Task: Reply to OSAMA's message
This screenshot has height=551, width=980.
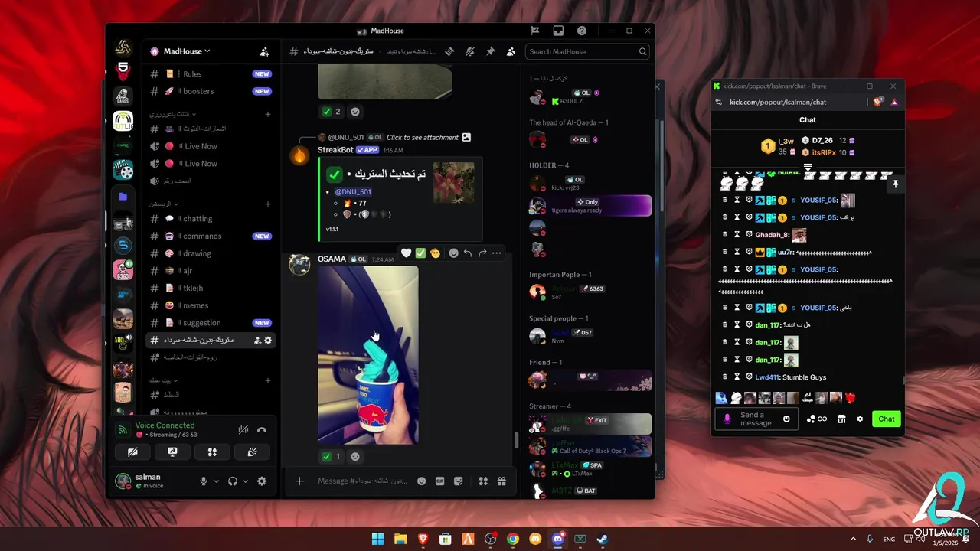Action: (468, 253)
